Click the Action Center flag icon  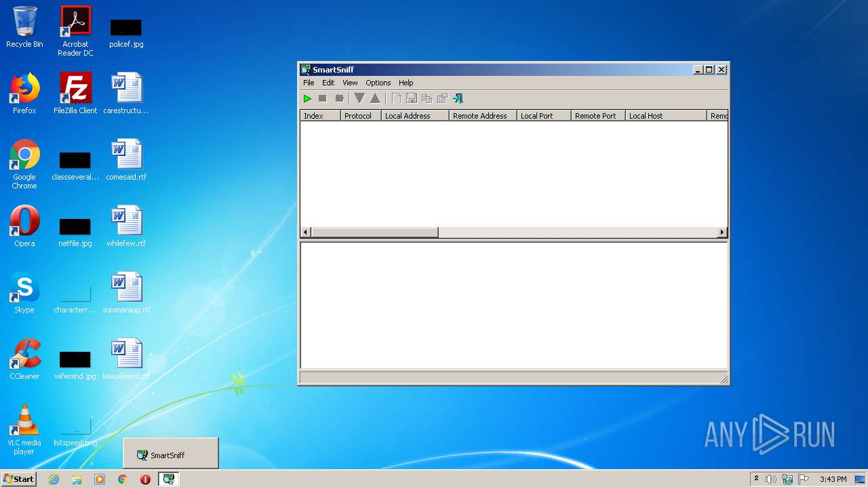(x=804, y=479)
